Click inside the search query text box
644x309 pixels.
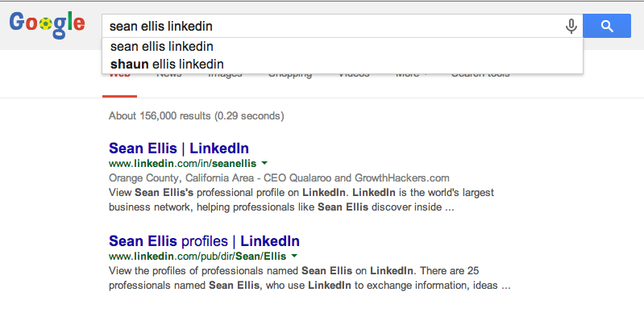[x=333, y=26]
